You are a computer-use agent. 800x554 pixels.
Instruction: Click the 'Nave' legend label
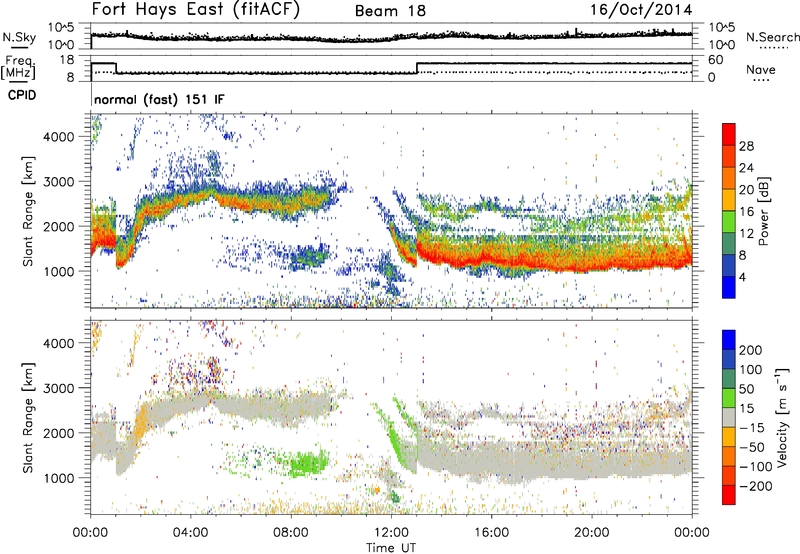pyautogui.click(x=761, y=69)
